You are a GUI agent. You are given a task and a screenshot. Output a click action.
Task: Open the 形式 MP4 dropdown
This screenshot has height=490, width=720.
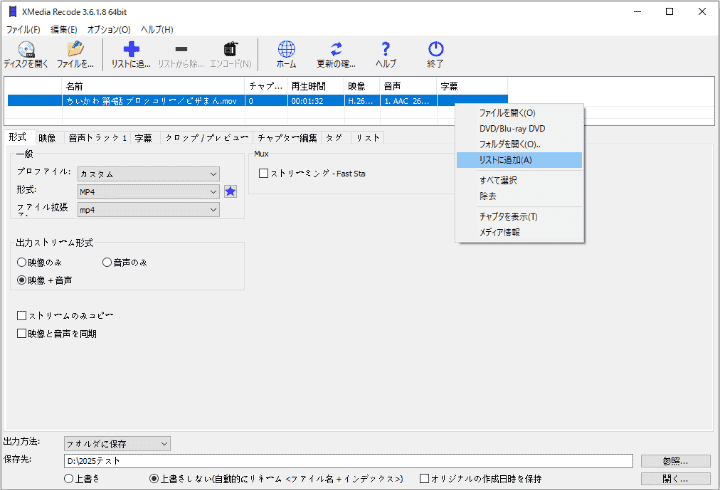147,191
